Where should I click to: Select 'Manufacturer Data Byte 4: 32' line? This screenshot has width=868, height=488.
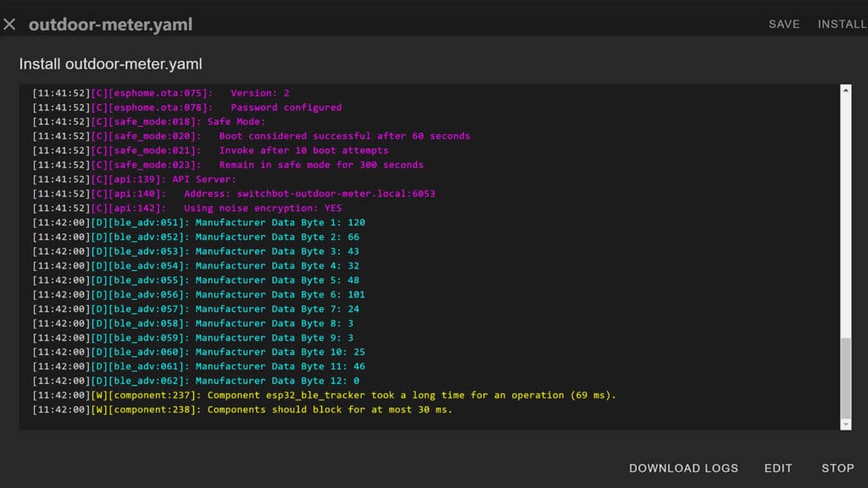pyautogui.click(x=196, y=265)
